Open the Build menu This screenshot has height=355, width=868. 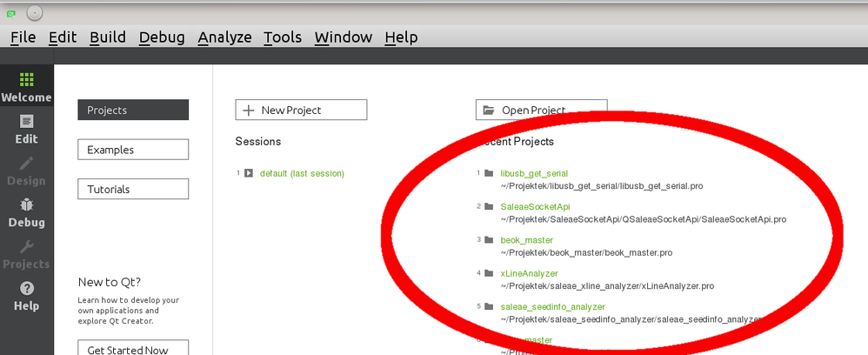[x=108, y=37]
